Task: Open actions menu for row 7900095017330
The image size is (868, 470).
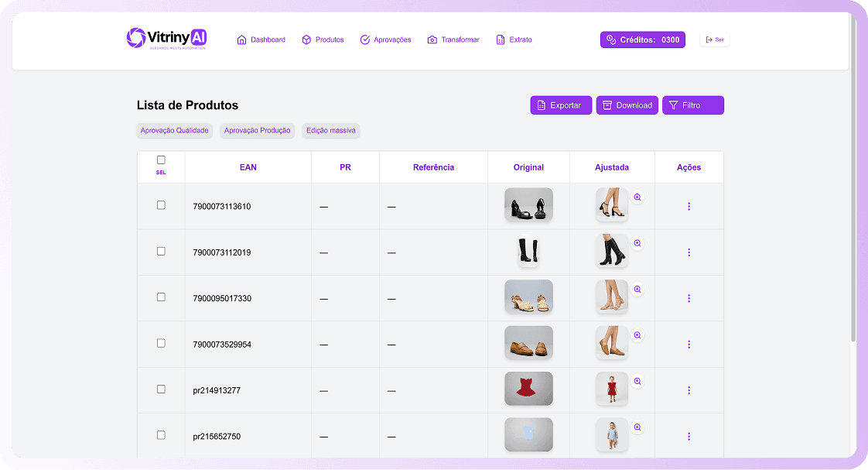Action: click(689, 298)
